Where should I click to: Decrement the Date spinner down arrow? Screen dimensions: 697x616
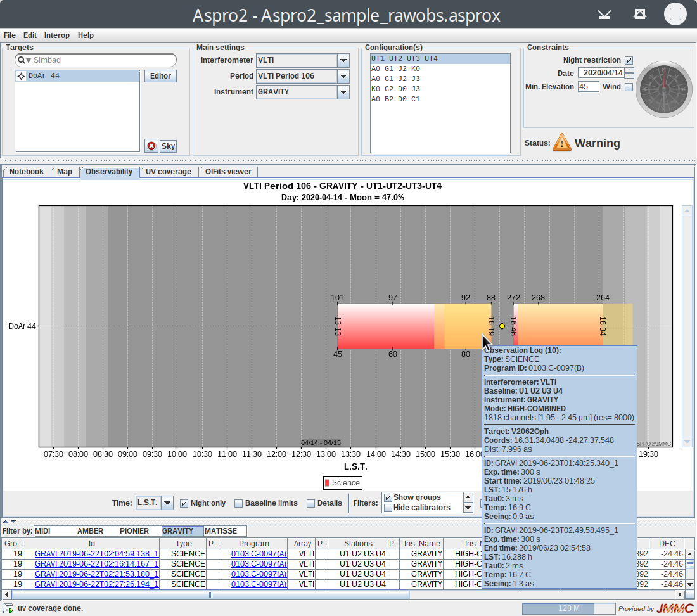629,75
